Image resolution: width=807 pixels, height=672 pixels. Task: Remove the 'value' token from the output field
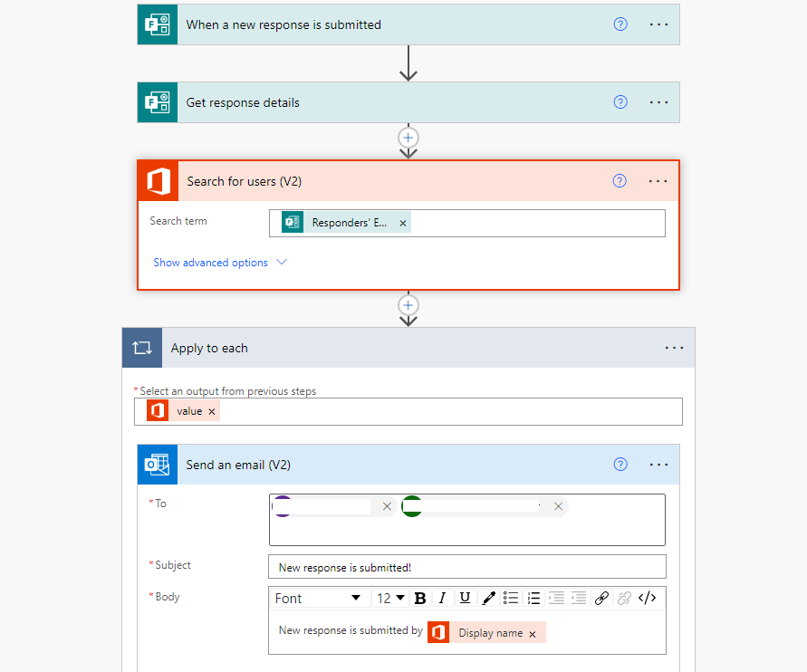point(212,412)
